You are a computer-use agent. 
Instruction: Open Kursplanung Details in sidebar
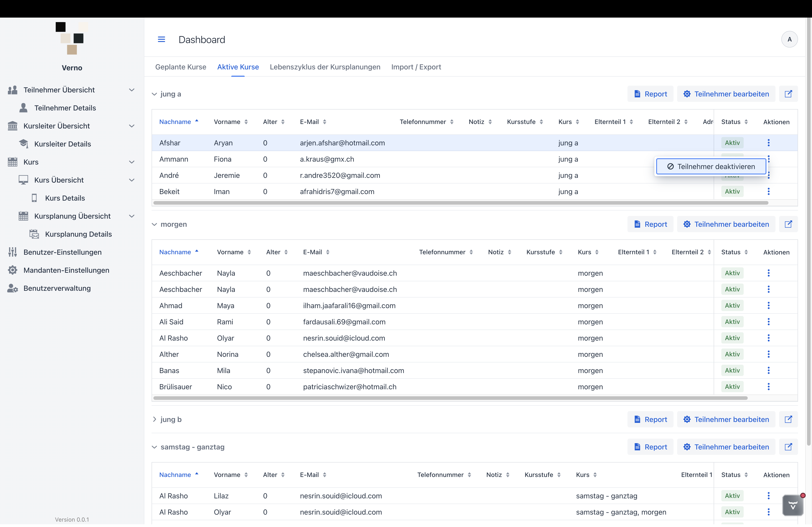(78, 234)
